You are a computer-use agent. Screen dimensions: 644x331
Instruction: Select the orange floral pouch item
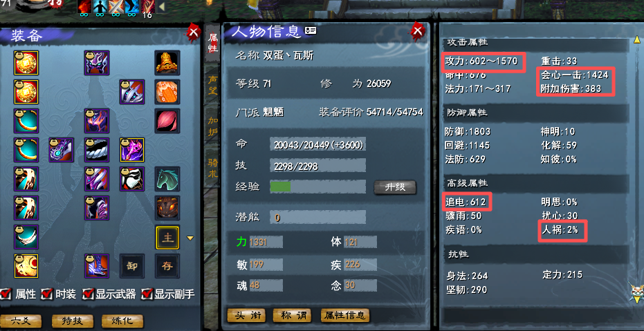tap(167, 91)
